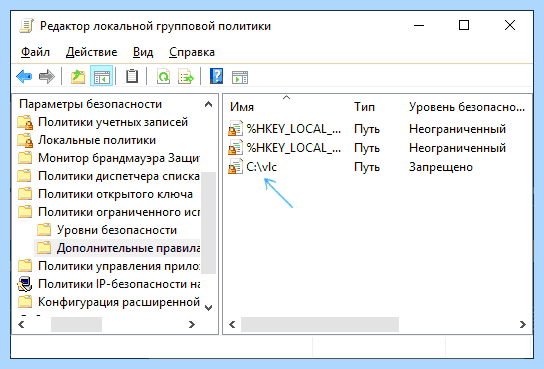Select Политики учетных записей node
This screenshot has width=544, height=369.
[113, 122]
